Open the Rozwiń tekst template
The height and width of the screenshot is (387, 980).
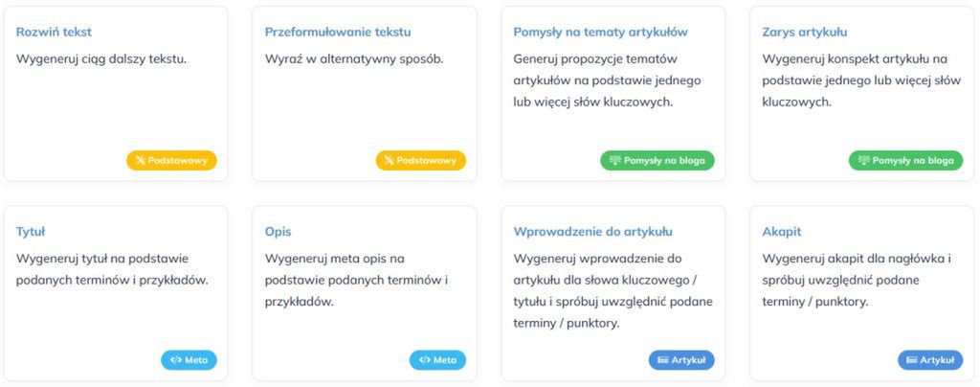54,32
